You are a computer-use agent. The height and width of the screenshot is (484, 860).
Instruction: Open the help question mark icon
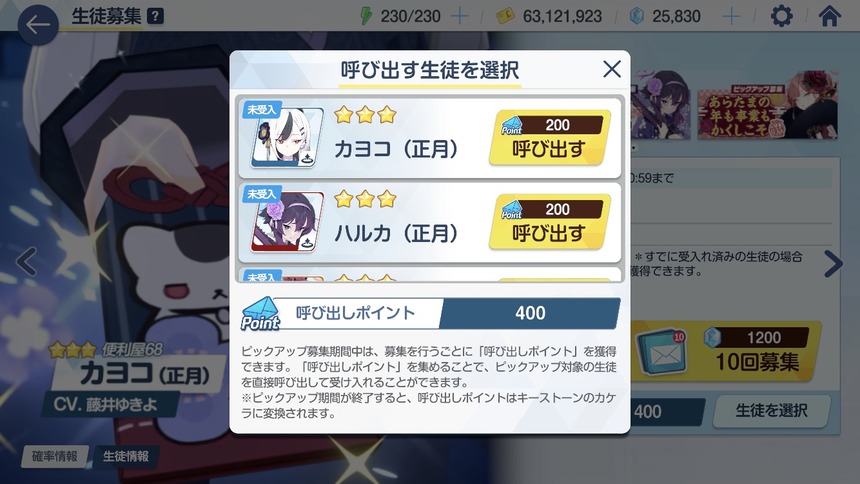[156, 16]
